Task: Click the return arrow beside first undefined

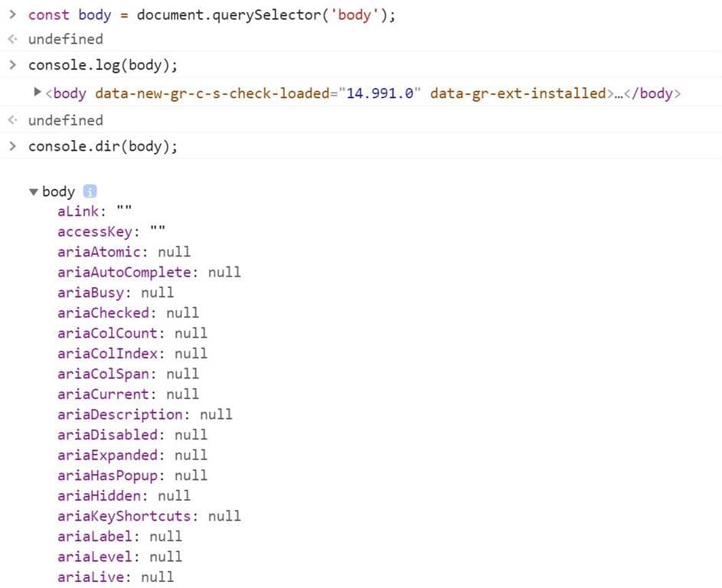Action: pos(13,39)
